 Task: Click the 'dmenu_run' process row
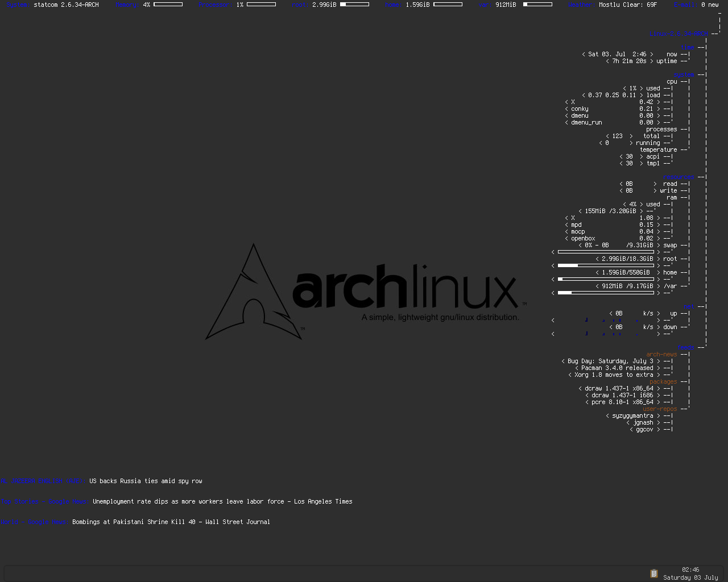click(x=612, y=123)
